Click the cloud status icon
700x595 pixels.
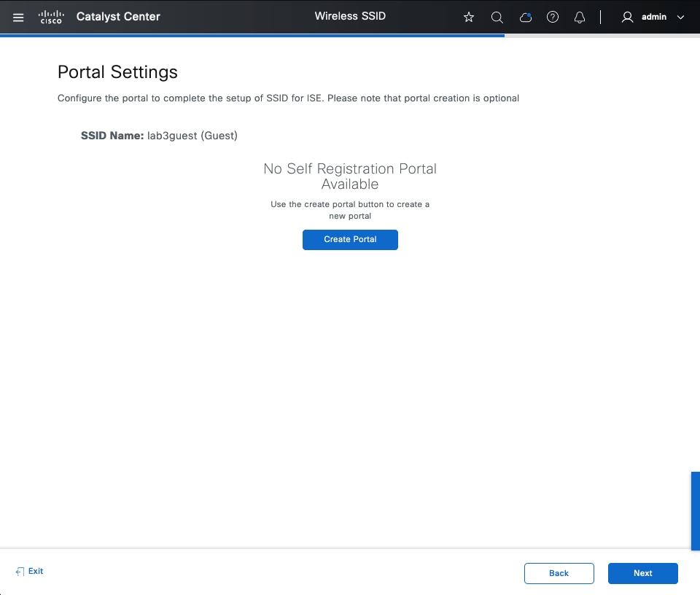pyautogui.click(x=525, y=17)
